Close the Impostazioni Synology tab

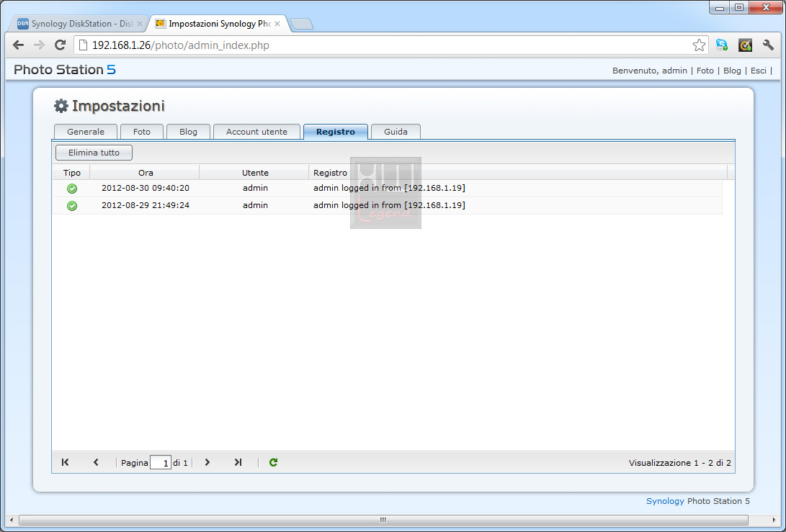(277, 24)
